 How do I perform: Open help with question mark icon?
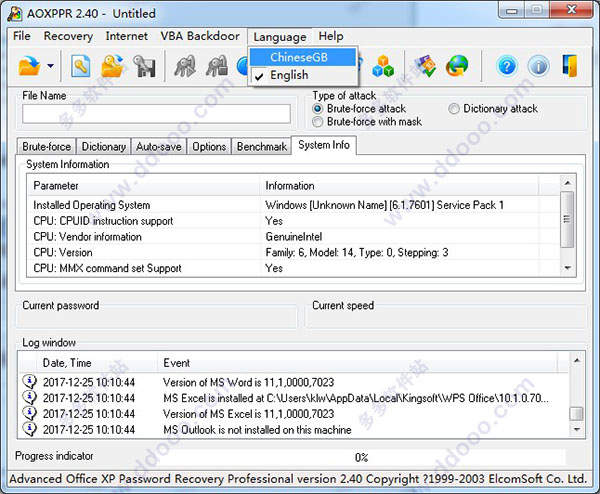(x=507, y=67)
